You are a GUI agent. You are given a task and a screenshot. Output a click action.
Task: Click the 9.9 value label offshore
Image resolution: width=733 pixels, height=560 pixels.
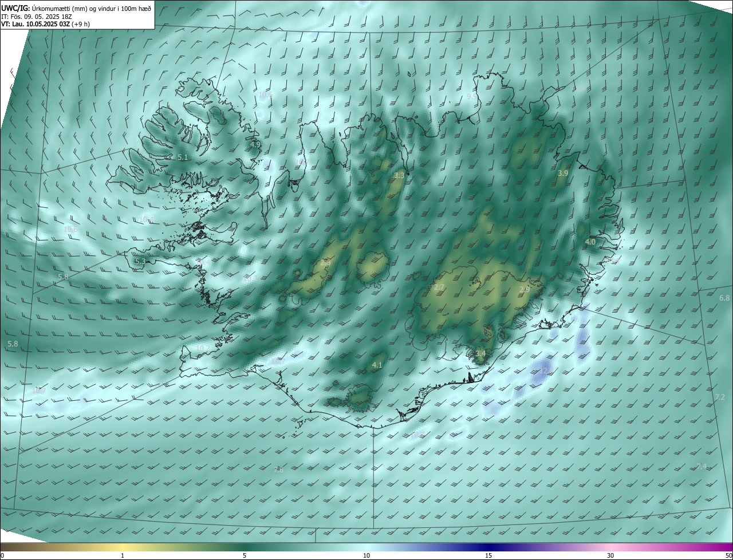pyautogui.click(x=472, y=97)
